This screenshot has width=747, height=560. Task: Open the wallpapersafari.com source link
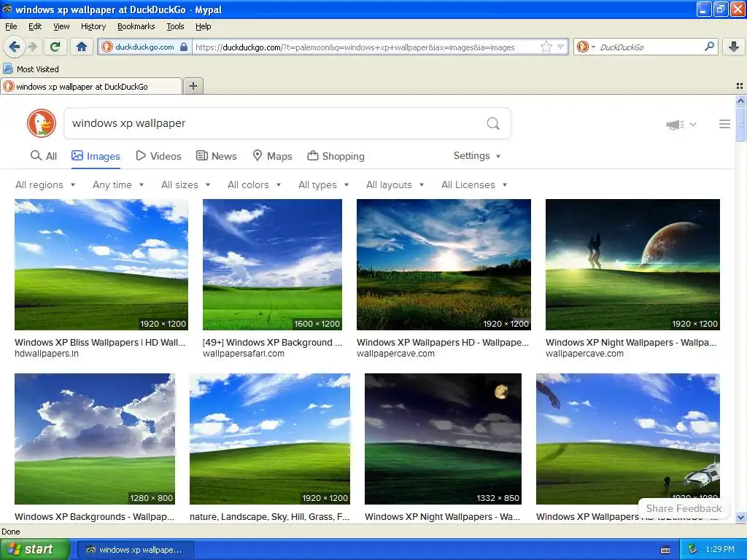click(244, 354)
